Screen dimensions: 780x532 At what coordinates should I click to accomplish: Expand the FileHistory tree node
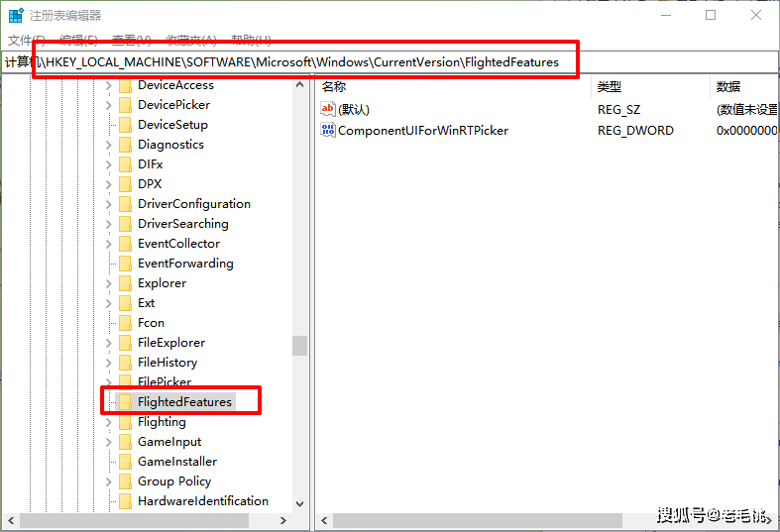coord(109,363)
